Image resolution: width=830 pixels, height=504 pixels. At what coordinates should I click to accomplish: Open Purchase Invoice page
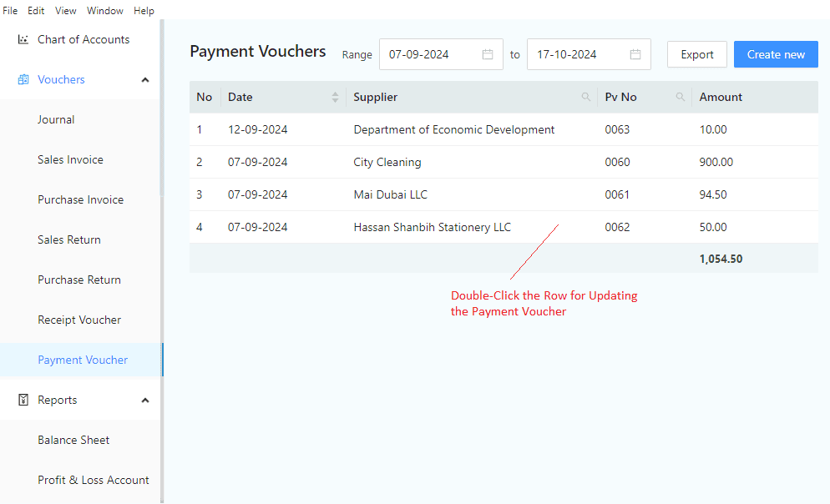pos(80,200)
